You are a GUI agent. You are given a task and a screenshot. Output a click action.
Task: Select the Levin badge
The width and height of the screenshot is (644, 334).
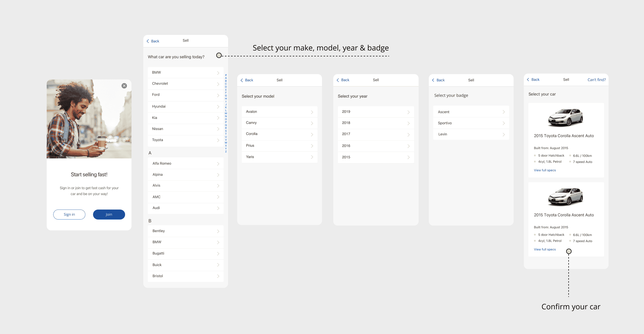tap(471, 134)
